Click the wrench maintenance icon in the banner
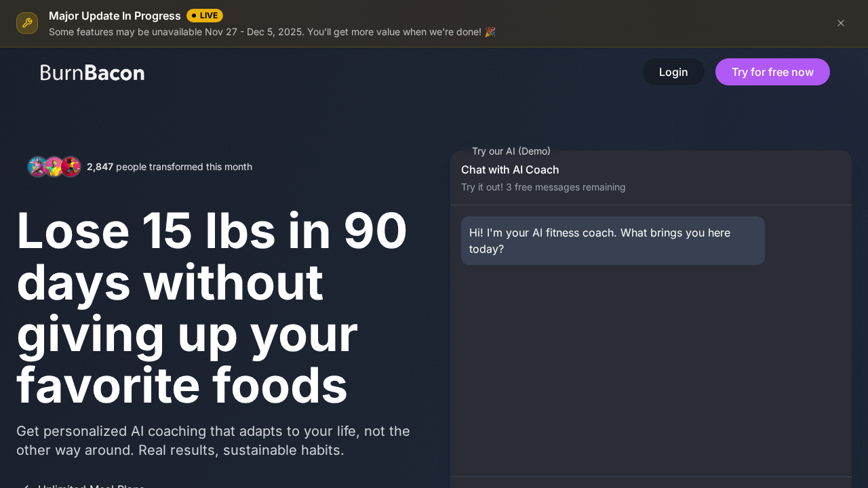Viewport: 868px width, 488px height. (27, 23)
